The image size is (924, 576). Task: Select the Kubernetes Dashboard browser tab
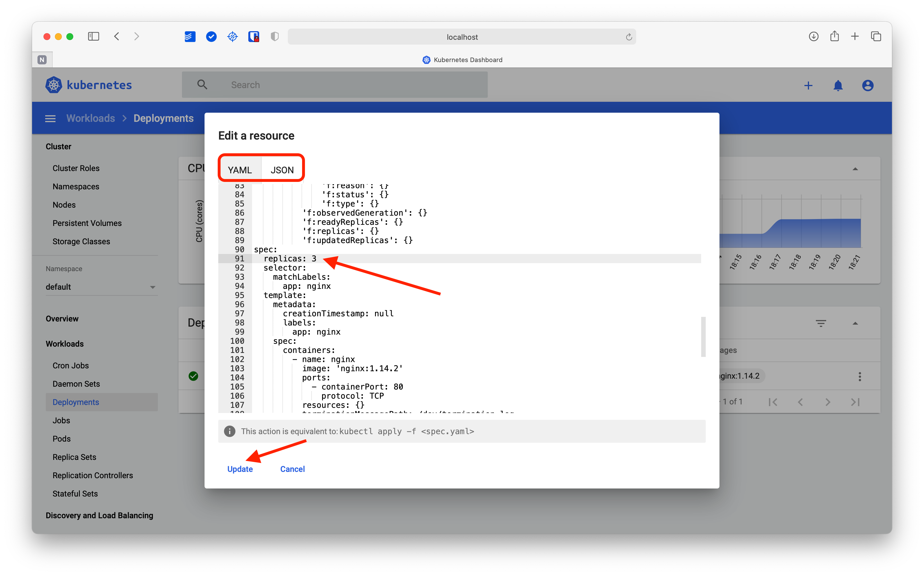tap(462, 60)
